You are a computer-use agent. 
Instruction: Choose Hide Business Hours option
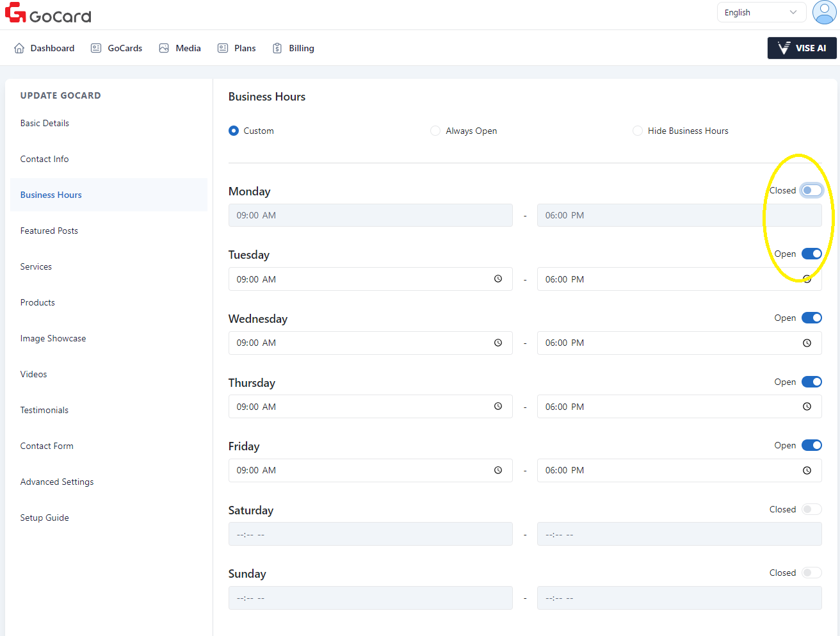point(638,131)
